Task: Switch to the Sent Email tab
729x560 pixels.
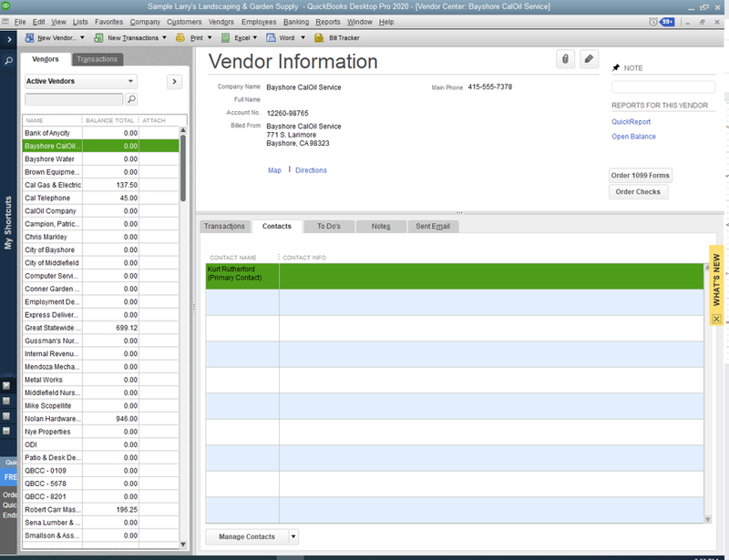Action: [x=433, y=227]
